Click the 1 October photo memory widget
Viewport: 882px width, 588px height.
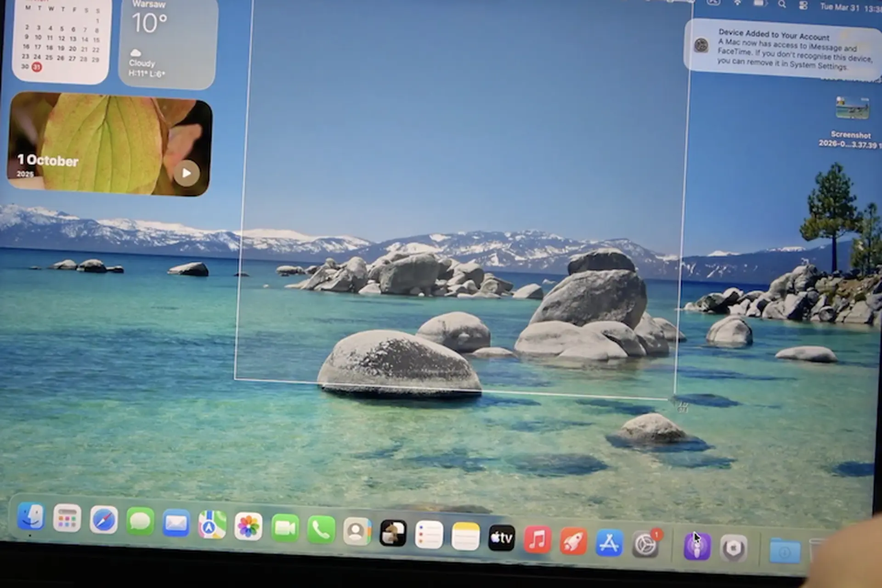(x=109, y=143)
